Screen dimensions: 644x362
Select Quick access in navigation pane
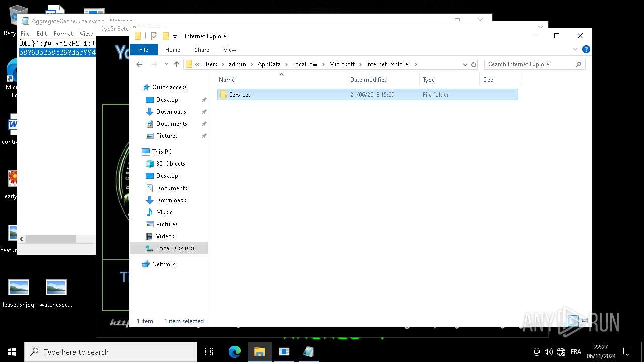point(169,87)
